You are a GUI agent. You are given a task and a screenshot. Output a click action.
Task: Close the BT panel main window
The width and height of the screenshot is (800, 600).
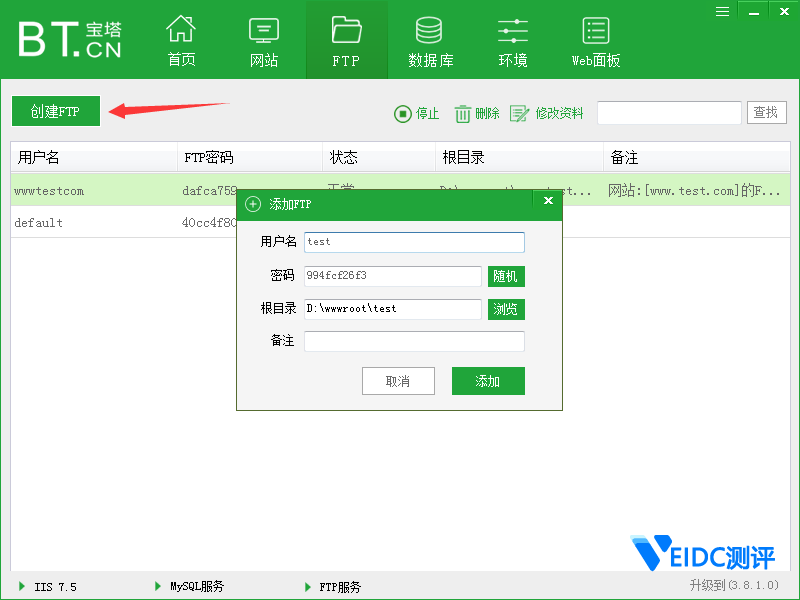pos(784,11)
